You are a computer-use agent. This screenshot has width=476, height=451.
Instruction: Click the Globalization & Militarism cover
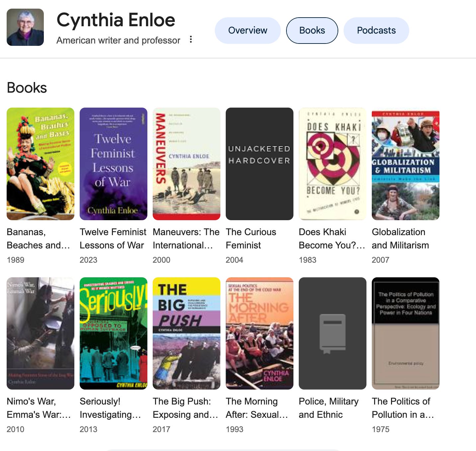coord(406,164)
